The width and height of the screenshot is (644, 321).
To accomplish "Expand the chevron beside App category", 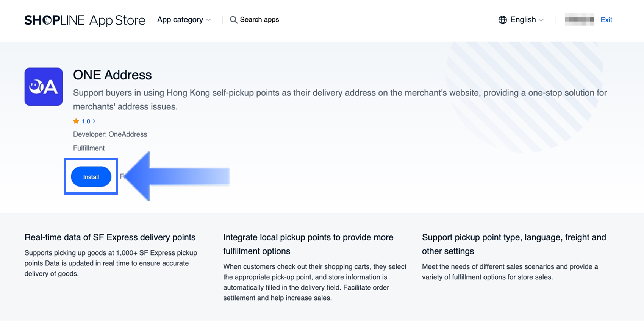I will click(x=208, y=20).
